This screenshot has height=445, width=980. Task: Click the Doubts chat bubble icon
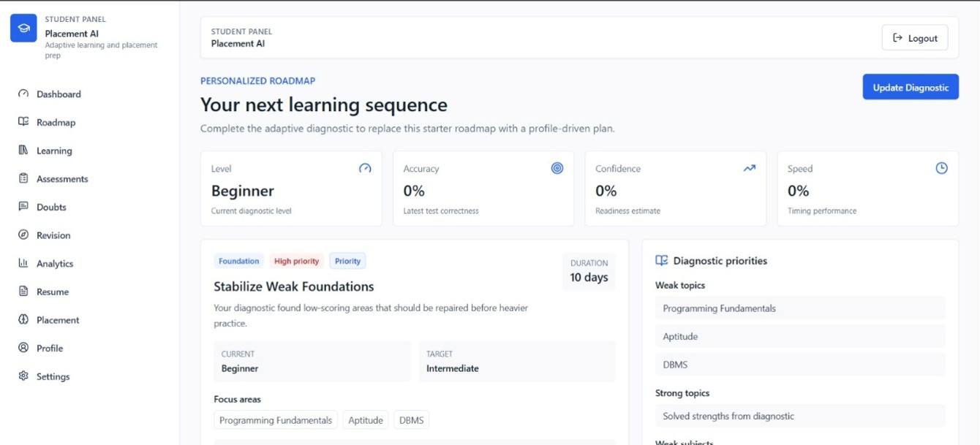coord(23,207)
